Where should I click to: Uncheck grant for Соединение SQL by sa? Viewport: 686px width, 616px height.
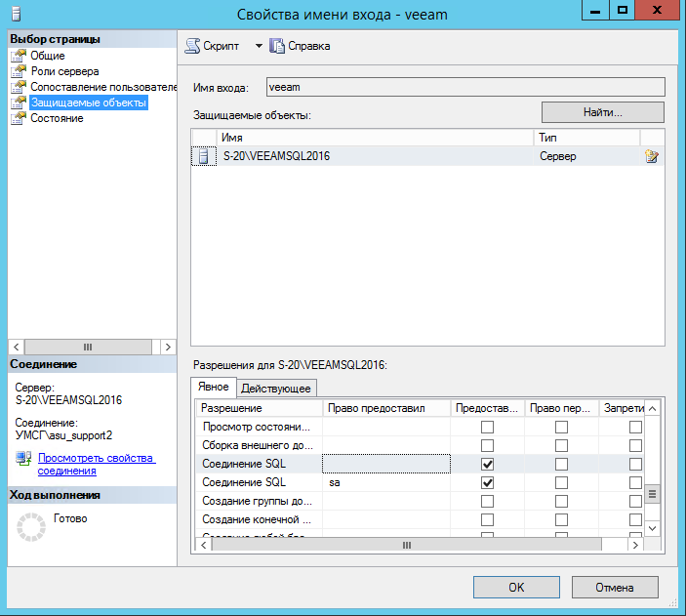coord(487,482)
